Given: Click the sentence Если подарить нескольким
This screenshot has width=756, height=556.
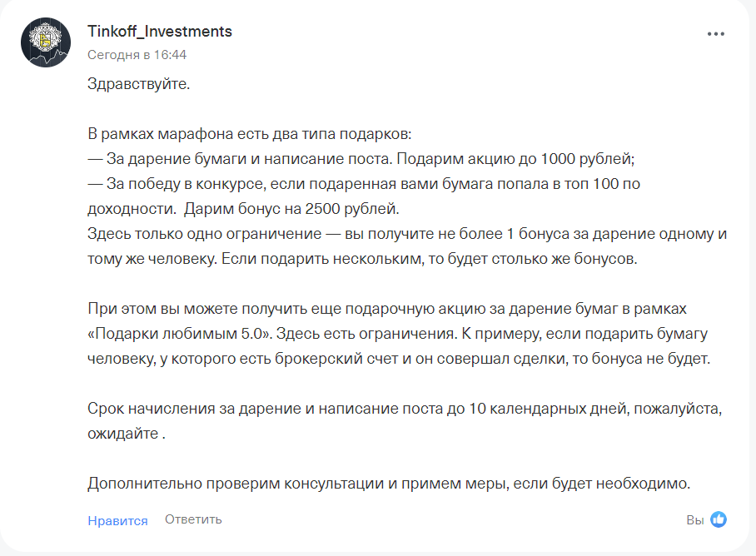Looking at the screenshot, I should click(429, 259).
